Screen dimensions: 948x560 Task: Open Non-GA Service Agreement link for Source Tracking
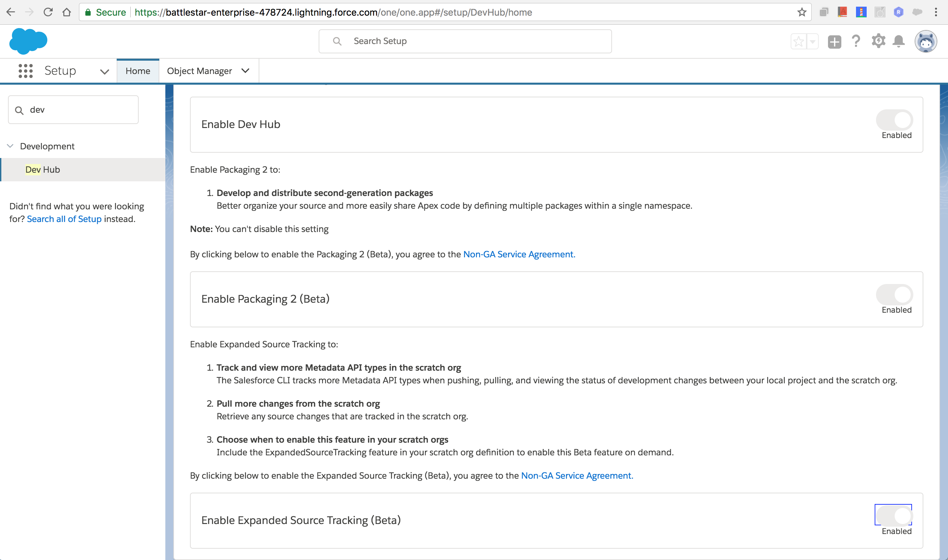point(577,475)
